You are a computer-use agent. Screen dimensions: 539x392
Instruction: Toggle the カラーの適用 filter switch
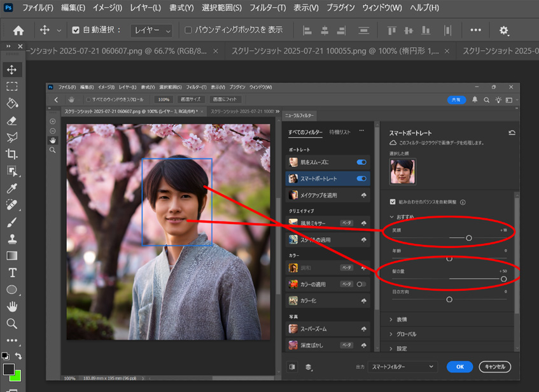tap(361, 284)
